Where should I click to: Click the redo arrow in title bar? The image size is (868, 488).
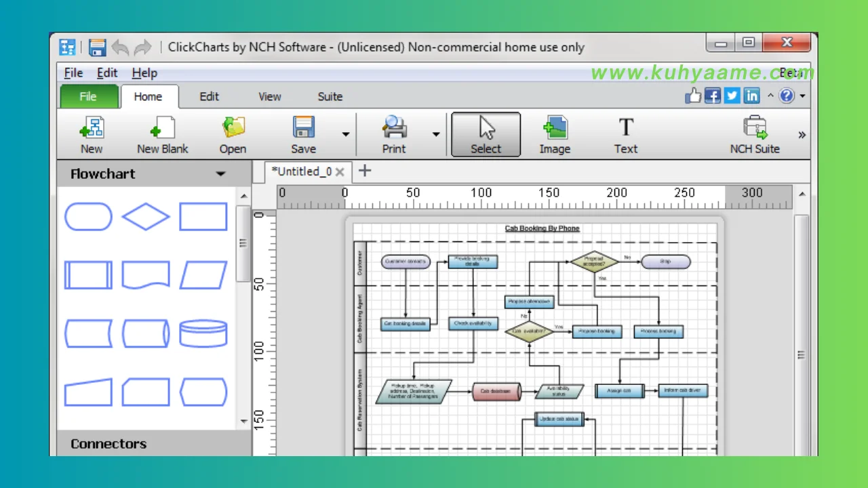(142, 47)
